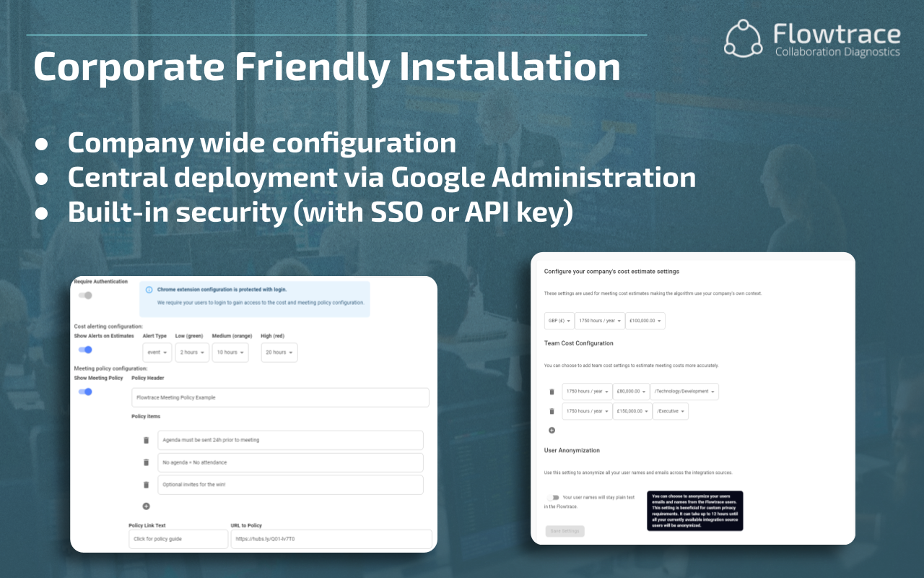The width and height of the screenshot is (924, 578).
Task: Open the £150,000.00 team cost dropdown
Action: pos(632,411)
